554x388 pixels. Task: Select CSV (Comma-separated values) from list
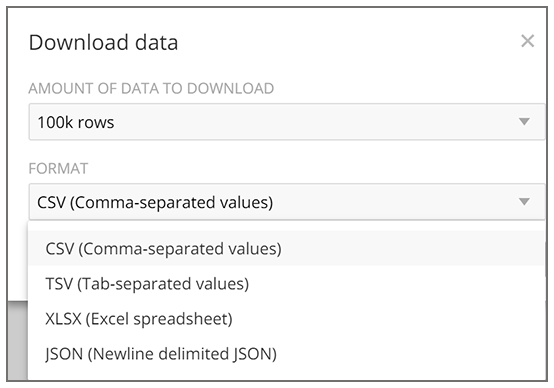click(163, 249)
